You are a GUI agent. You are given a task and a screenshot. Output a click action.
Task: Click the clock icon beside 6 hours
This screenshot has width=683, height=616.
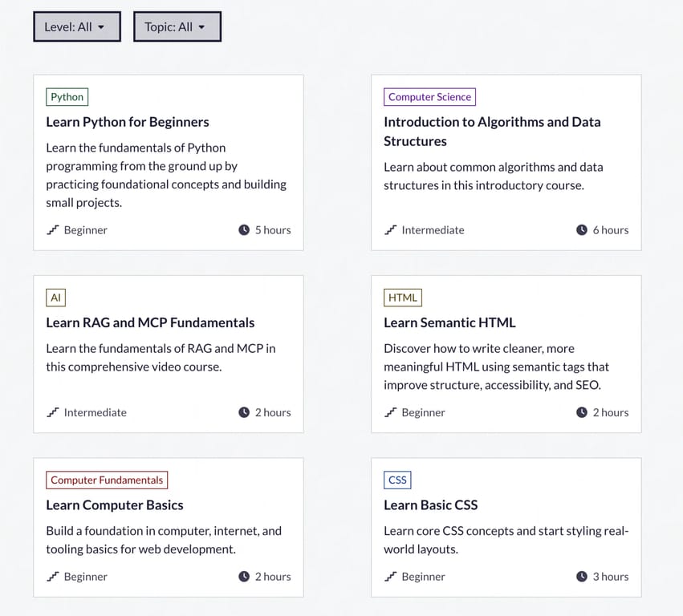pos(582,229)
